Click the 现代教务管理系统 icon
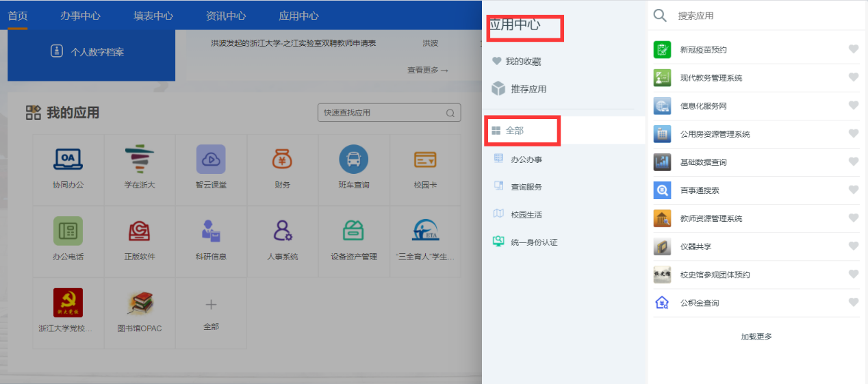 (662, 77)
